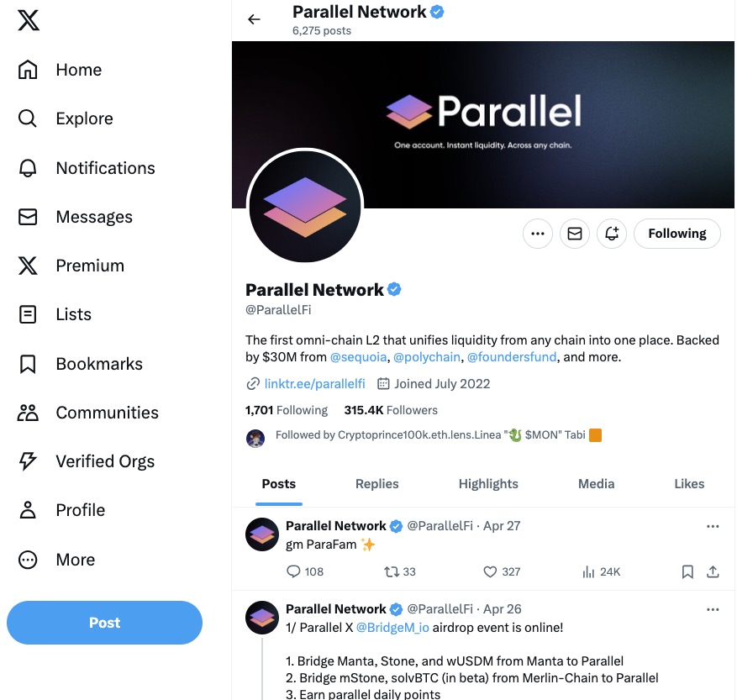The image size is (737, 700).
Task: Turn on post notifications bell icon
Action: pos(612,234)
